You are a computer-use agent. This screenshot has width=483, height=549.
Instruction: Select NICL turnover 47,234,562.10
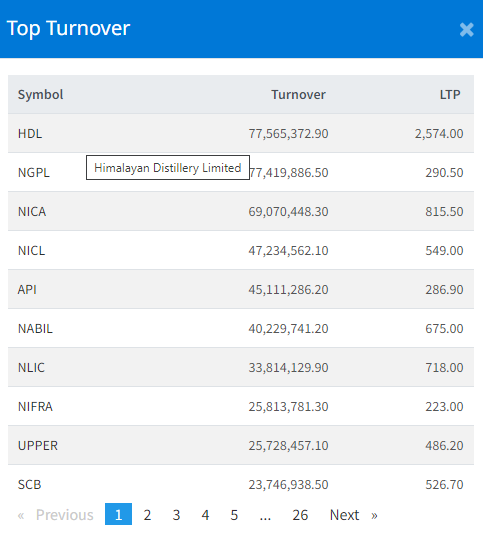pyautogui.click(x=289, y=251)
